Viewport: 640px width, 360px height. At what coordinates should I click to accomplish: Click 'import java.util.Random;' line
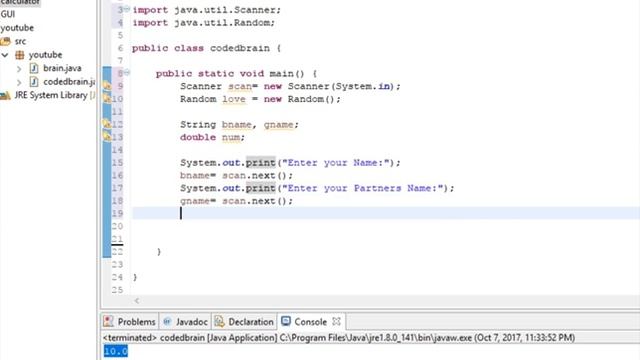click(x=204, y=22)
